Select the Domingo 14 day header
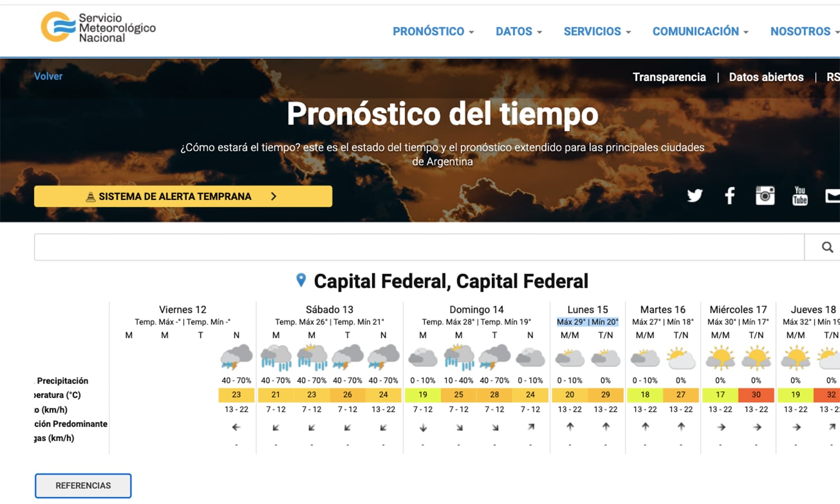 (x=477, y=310)
